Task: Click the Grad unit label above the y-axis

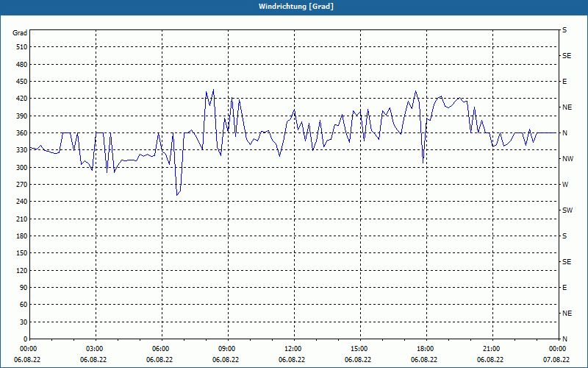Action: pos(20,33)
